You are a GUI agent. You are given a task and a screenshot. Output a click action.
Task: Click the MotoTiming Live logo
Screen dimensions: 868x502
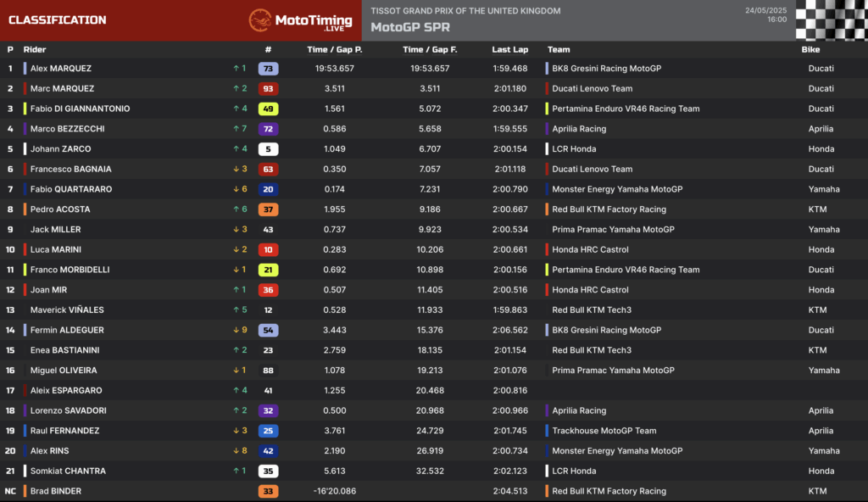[x=300, y=20]
